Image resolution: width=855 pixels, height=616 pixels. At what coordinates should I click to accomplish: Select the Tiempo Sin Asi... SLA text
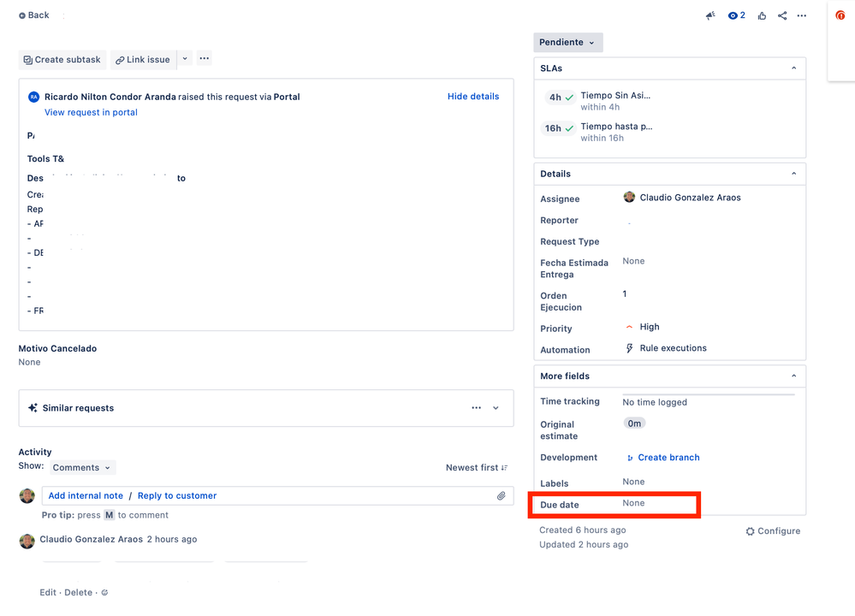[x=615, y=96]
